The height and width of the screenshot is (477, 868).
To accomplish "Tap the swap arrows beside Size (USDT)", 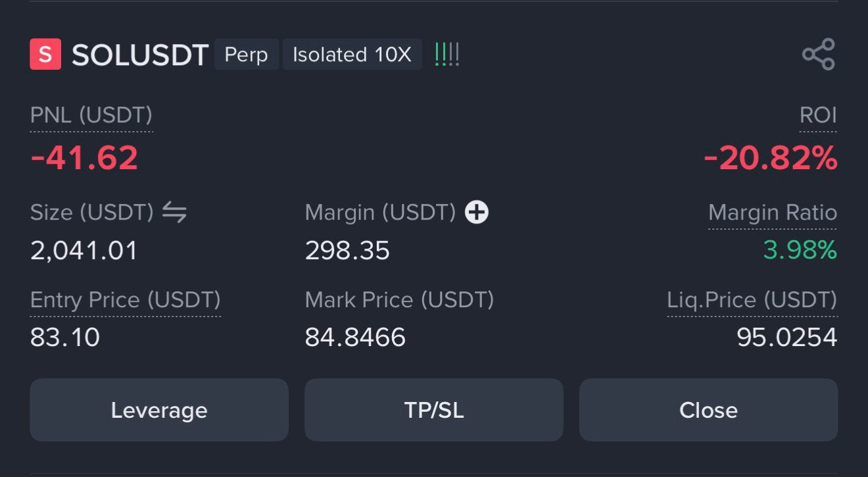I will 174,212.
